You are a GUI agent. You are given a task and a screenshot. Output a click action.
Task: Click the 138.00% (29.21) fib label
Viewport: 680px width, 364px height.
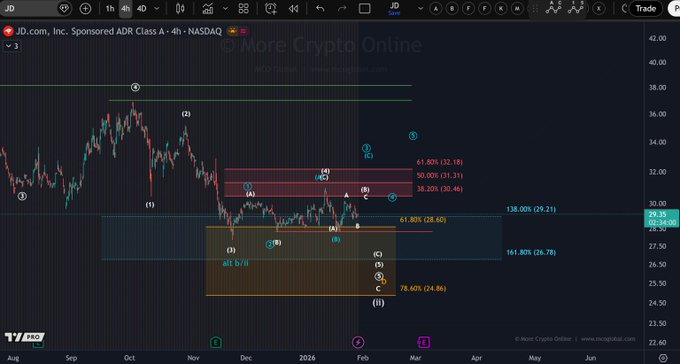[531, 209]
